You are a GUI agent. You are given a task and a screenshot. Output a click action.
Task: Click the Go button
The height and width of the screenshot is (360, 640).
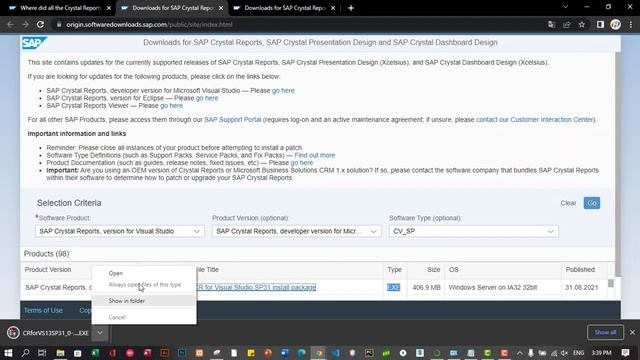(x=592, y=203)
